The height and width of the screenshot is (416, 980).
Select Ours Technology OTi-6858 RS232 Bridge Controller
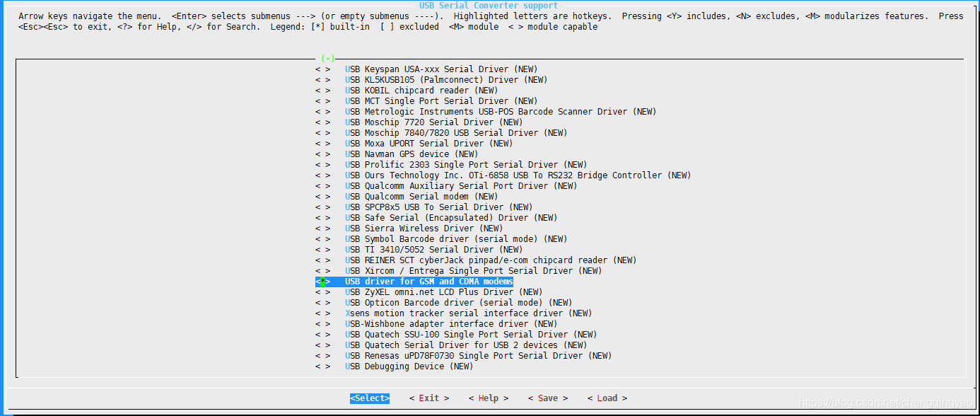(x=518, y=175)
